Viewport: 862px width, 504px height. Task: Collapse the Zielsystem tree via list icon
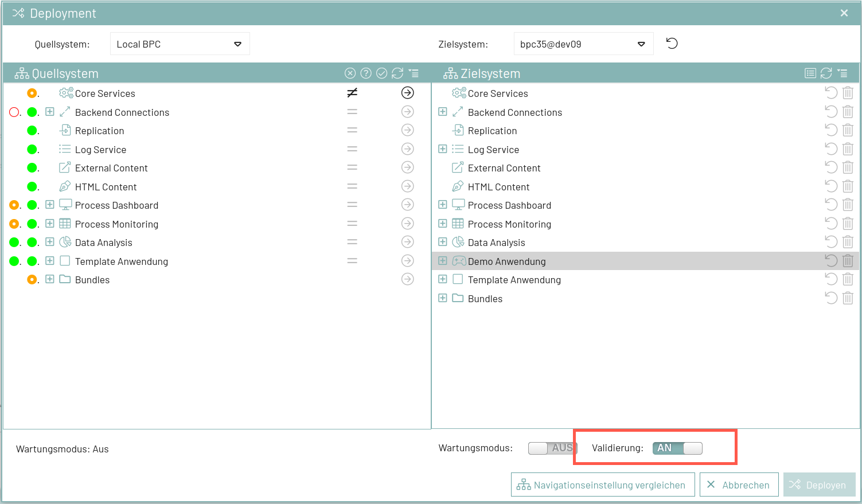point(842,73)
